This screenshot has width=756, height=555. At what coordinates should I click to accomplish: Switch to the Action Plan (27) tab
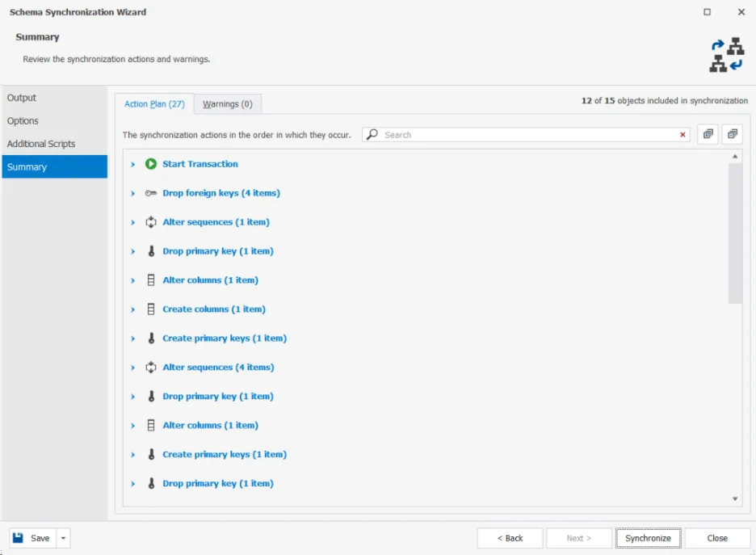coord(154,103)
